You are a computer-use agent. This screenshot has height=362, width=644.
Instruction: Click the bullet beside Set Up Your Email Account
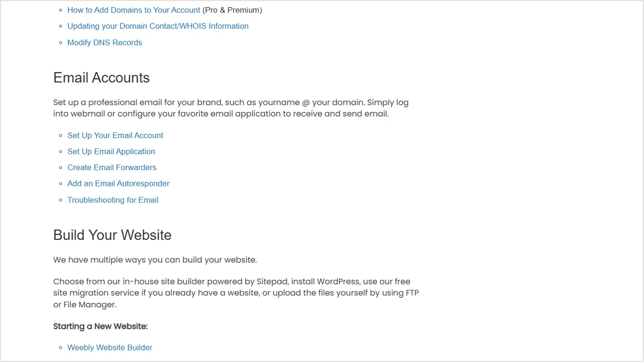(x=61, y=135)
